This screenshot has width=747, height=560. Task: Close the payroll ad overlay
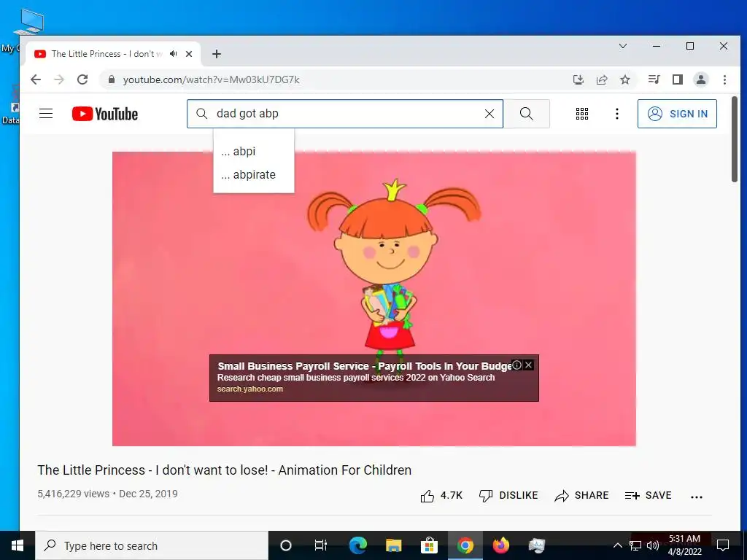528,365
